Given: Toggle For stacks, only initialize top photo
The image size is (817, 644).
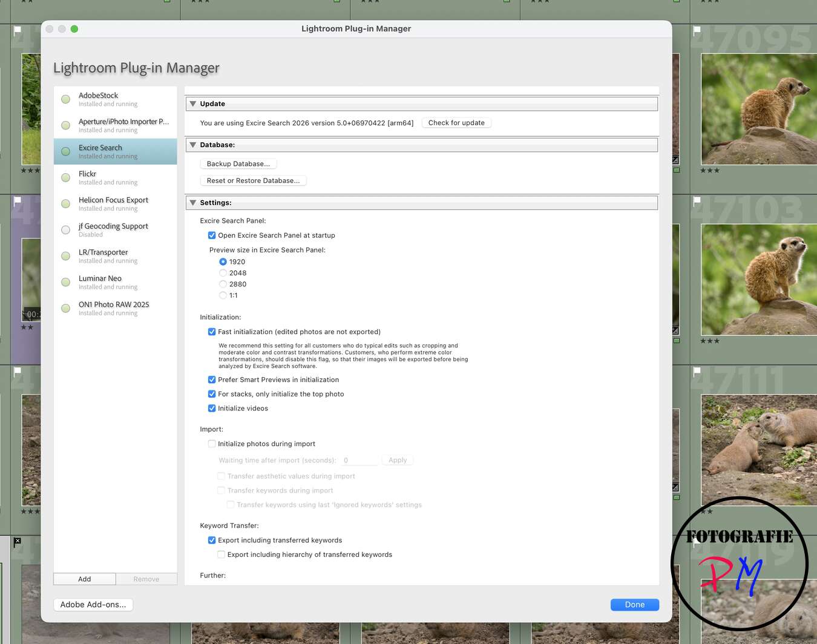Looking at the screenshot, I should [x=212, y=394].
